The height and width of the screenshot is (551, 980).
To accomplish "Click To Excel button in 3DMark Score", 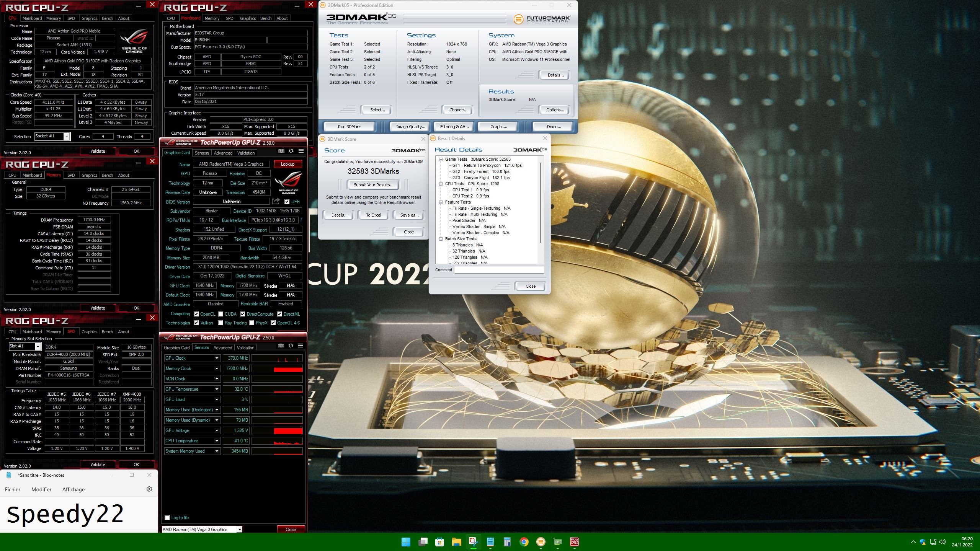I will coord(373,215).
